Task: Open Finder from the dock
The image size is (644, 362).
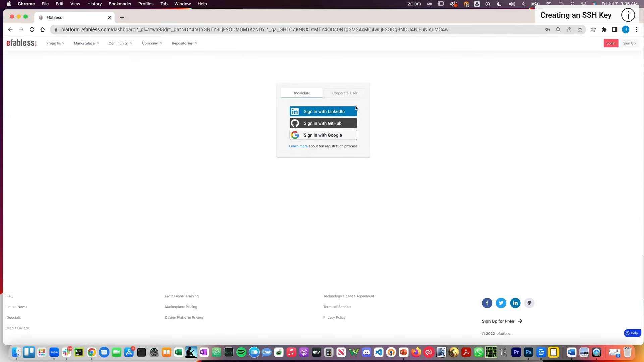Action: [16, 352]
